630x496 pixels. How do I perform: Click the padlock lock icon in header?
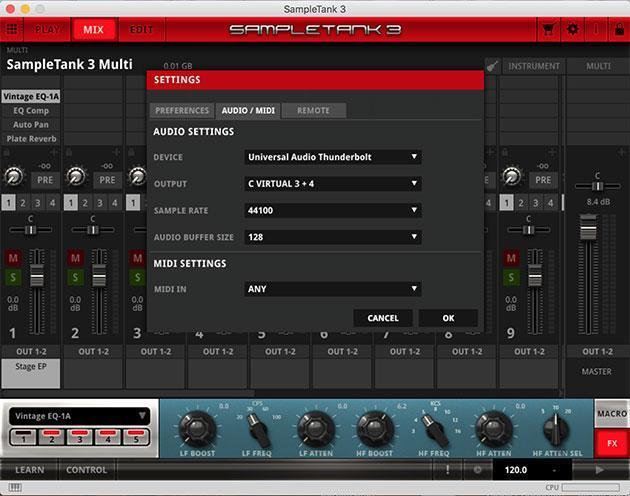[619, 29]
